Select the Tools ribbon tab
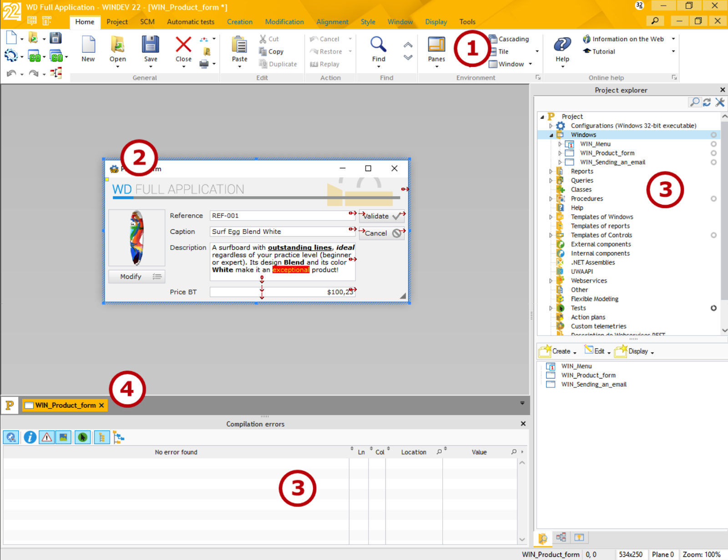The image size is (728, 560). click(467, 22)
